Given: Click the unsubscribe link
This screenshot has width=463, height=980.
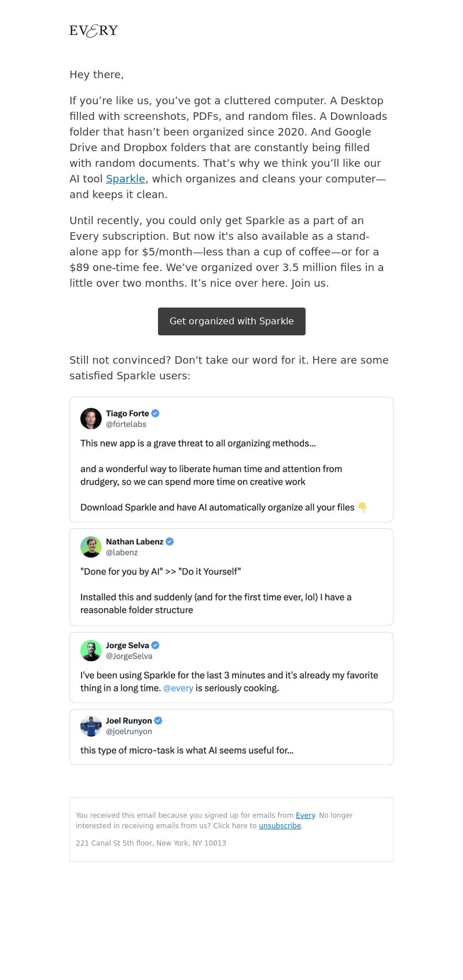Looking at the screenshot, I should click(x=280, y=826).
